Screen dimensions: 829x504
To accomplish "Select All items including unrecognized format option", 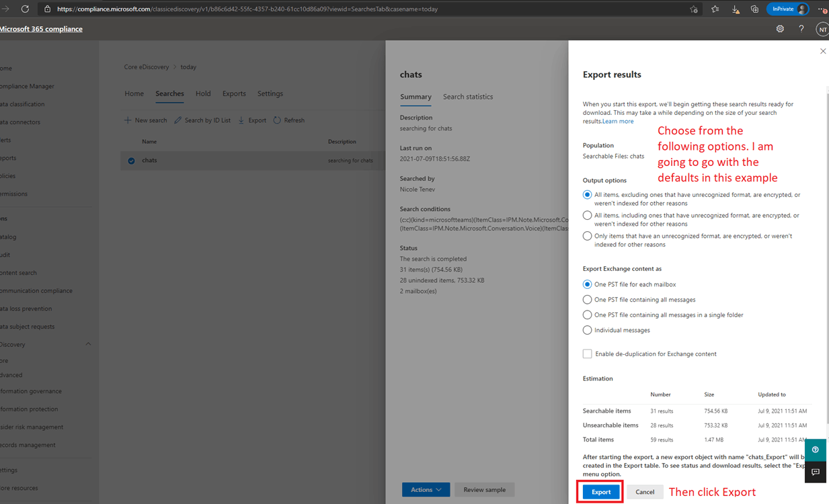I will [587, 216].
